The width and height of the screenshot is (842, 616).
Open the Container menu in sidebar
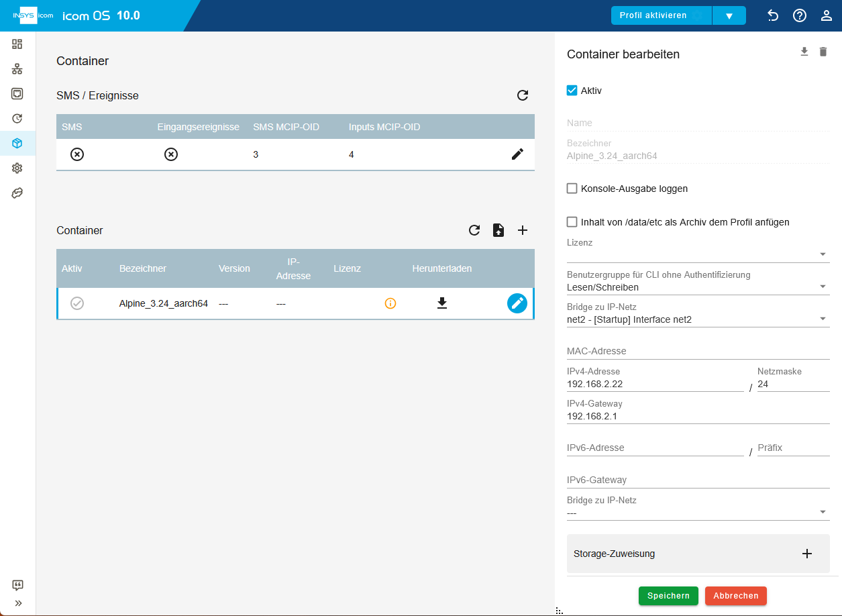coord(17,143)
